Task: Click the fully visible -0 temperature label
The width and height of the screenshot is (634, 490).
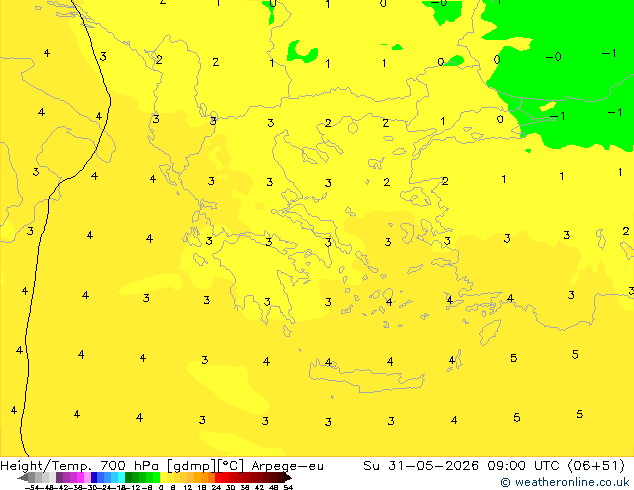Action: 553,57
